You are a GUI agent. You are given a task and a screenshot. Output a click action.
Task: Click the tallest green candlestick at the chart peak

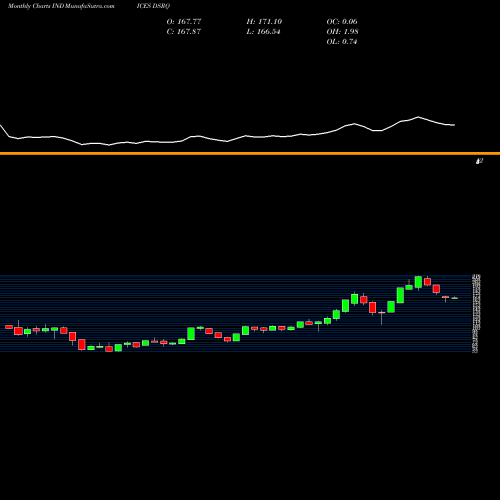418,282
